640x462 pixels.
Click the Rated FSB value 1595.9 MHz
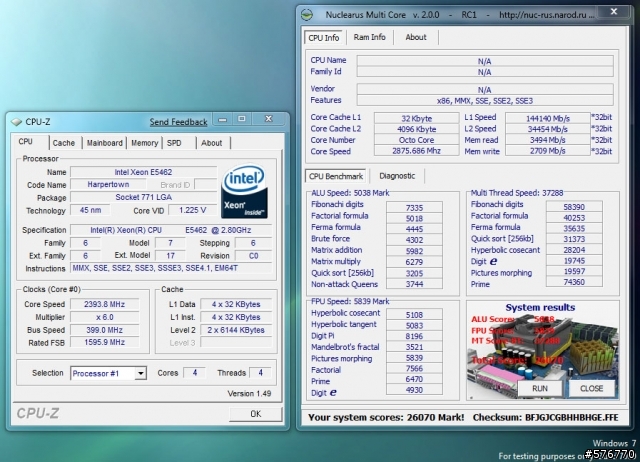(x=104, y=342)
